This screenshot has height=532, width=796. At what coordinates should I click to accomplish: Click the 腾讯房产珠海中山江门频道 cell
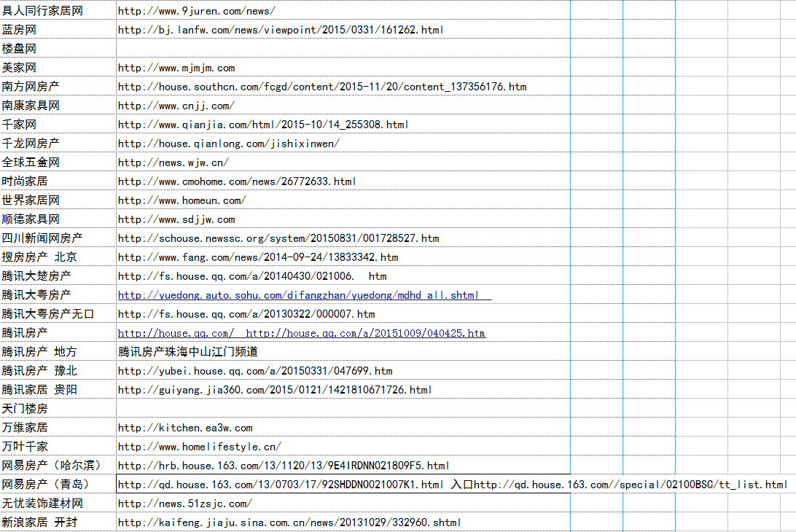click(x=343, y=352)
